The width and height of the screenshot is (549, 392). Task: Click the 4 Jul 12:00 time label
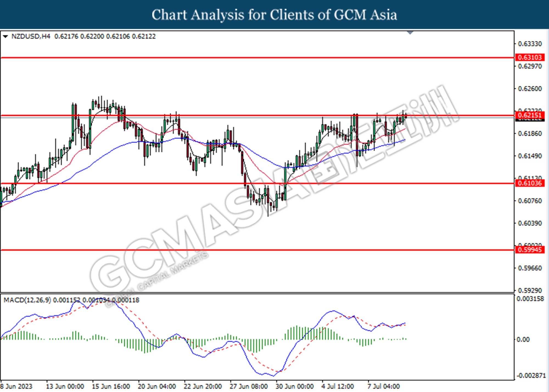click(338, 387)
